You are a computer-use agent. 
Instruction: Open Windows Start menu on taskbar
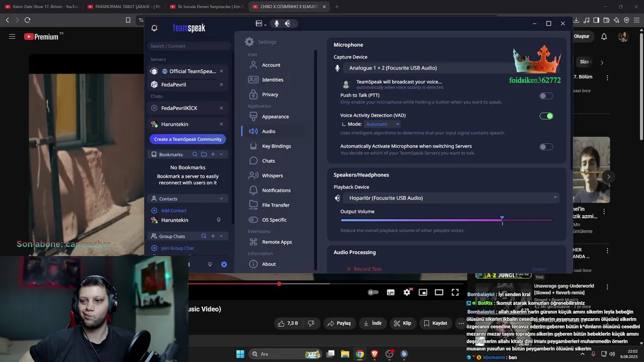tap(240, 354)
